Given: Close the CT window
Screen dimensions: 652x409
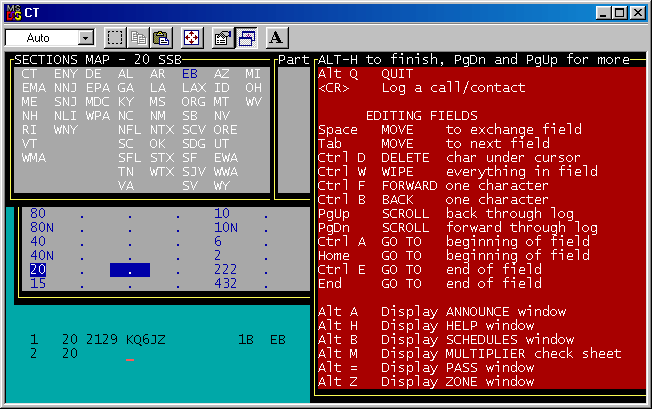Looking at the screenshot, I should 637,13.
